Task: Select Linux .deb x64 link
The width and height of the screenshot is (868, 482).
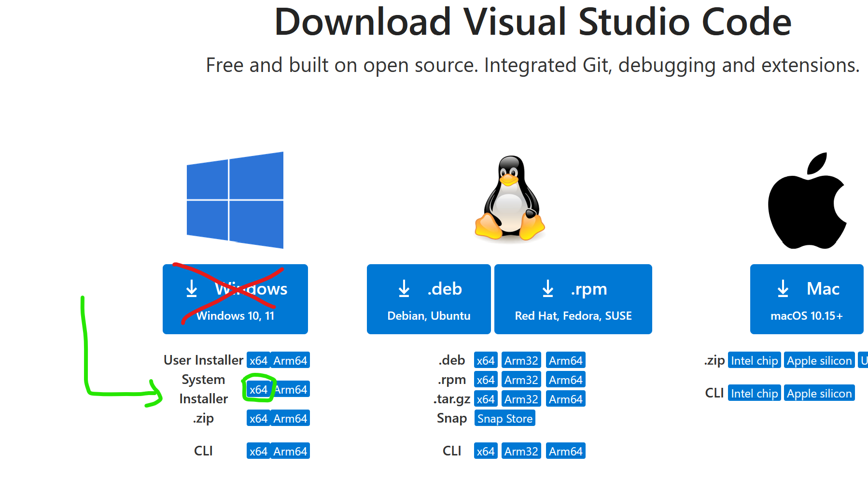Action: click(486, 360)
